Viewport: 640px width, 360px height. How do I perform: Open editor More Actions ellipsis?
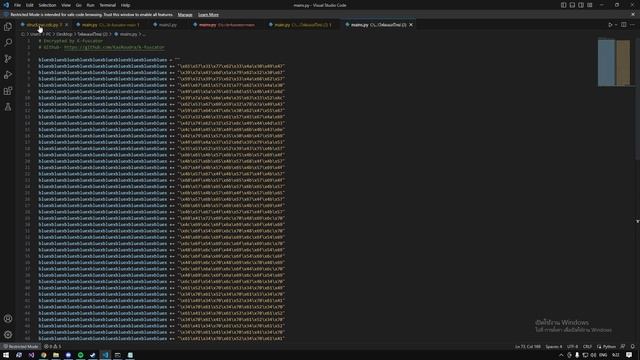point(632,25)
